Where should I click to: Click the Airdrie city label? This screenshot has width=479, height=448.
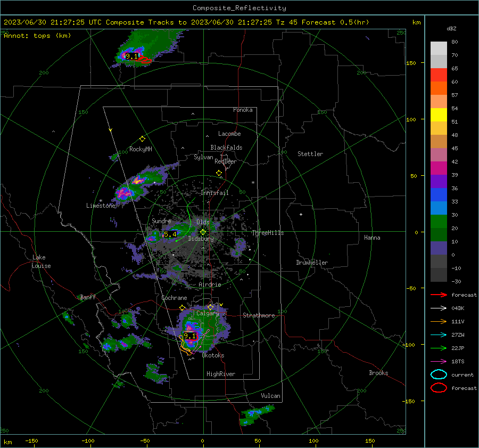tap(210, 284)
